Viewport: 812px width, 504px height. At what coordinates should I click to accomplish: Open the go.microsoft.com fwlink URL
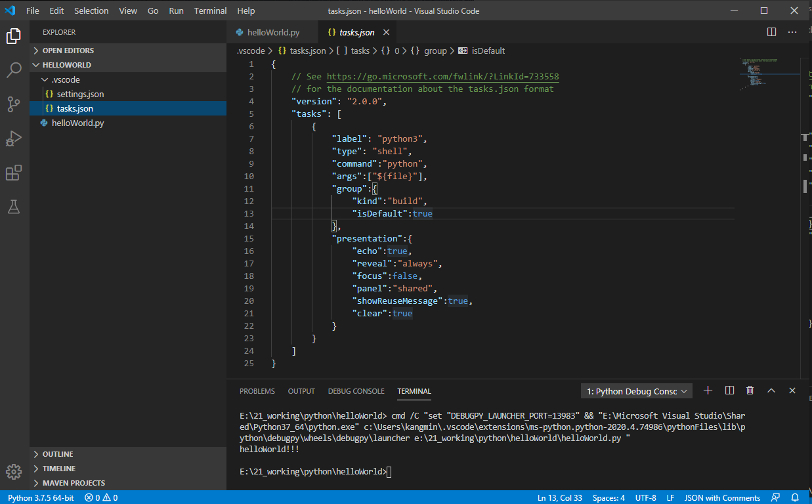click(x=443, y=76)
